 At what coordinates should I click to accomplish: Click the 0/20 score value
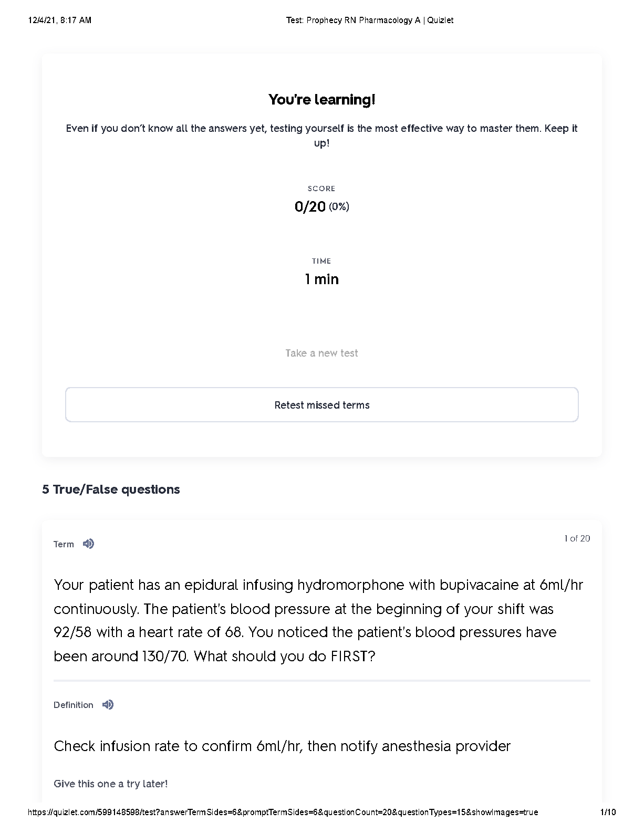click(310, 206)
